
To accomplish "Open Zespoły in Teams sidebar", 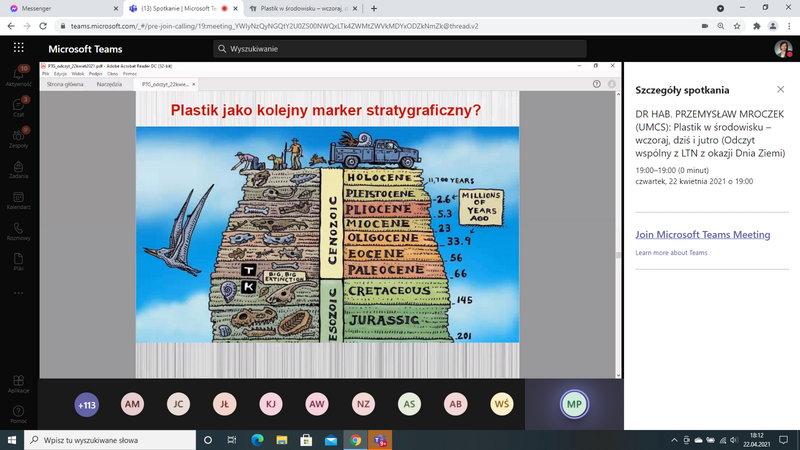I will [18, 138].
